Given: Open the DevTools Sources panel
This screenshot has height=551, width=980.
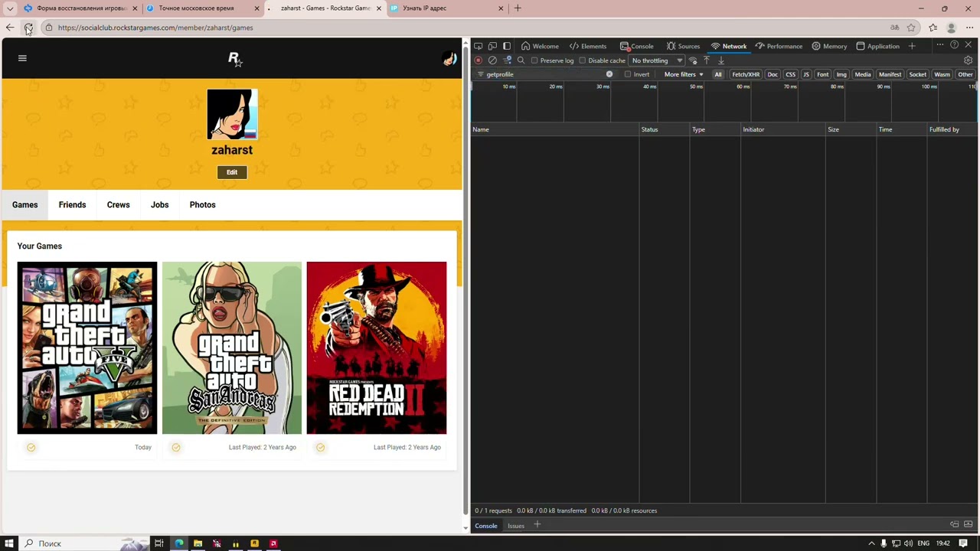Looking at the screenshot, I should [x=684, y=46].
